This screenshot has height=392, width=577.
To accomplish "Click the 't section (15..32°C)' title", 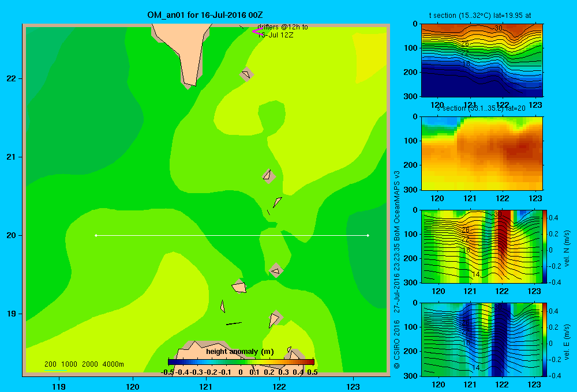I will (x=480, y=16).
